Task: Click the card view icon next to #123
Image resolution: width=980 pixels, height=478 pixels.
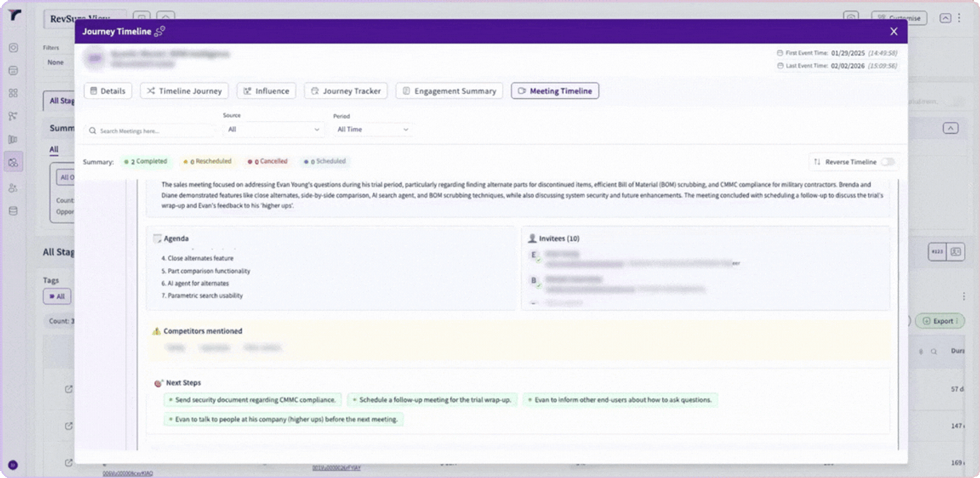Action: pos(955,252)
